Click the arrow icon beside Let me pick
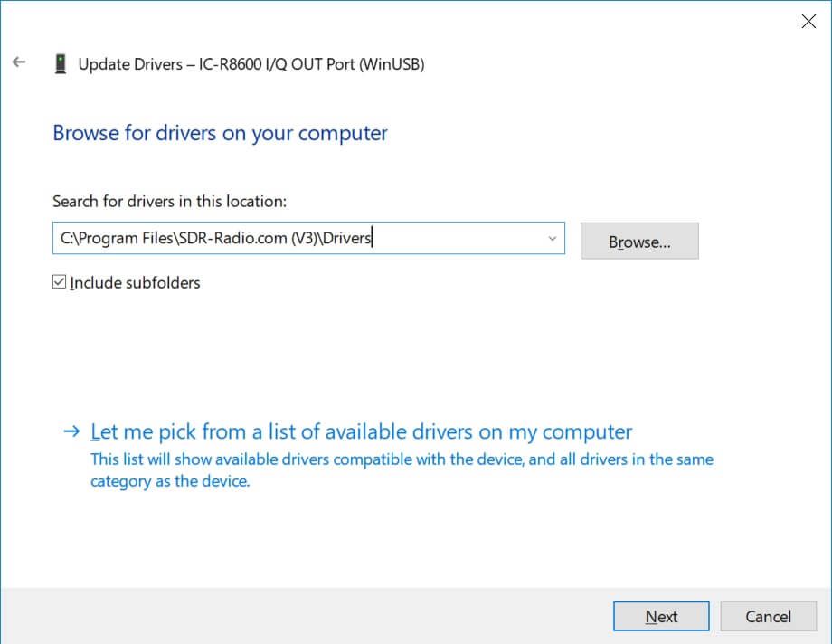 coord(71,431)
